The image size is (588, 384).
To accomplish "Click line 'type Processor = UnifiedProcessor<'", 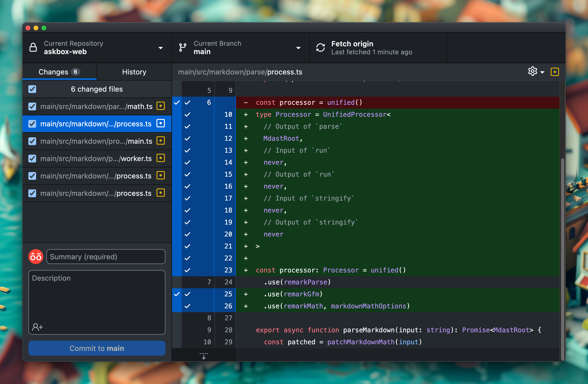I will 397,114.
